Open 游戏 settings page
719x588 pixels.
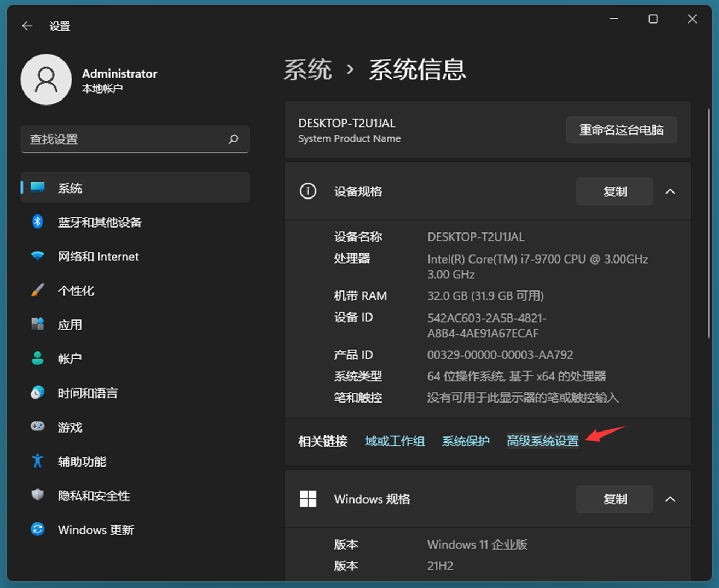coord(135,427)
